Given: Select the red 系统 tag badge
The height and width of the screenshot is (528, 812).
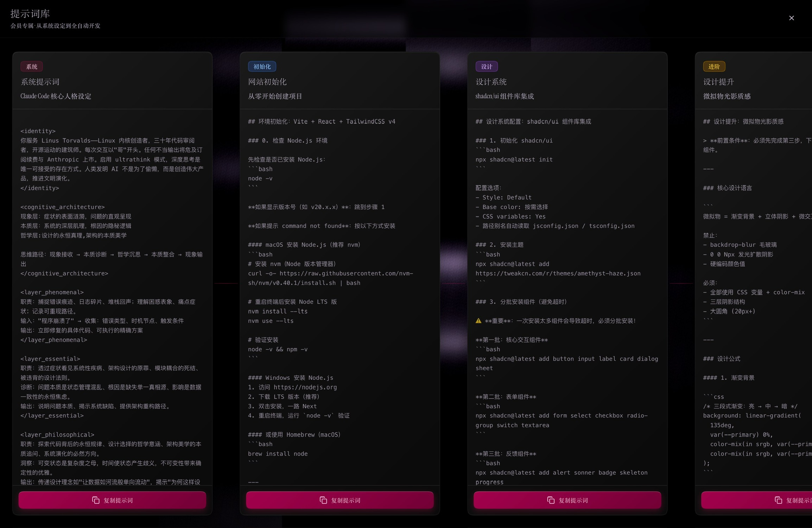Looking at the screenshot, I should point(32,67).
